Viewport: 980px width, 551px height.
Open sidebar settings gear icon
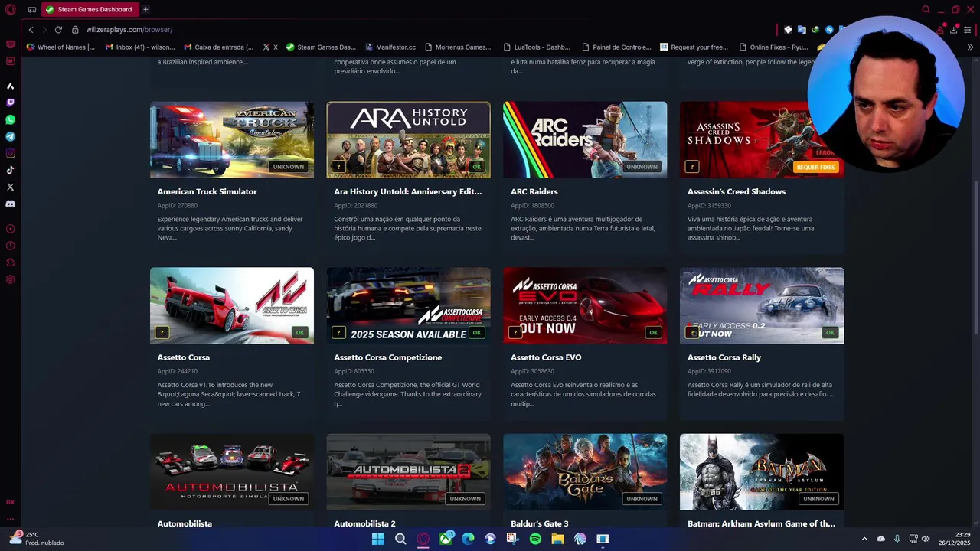tap(11, 279)
